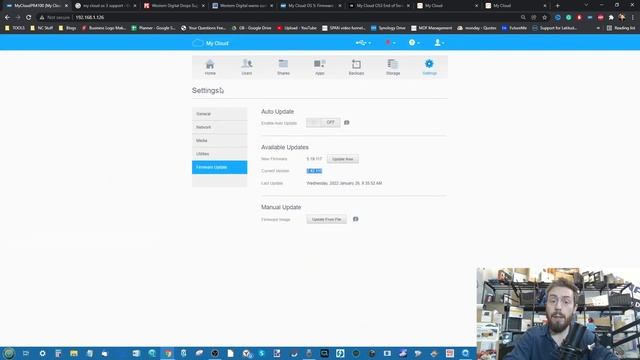Click the Last Update date text
Image resolution: width=640 pixels, height=360 pixels.
[x=344, y=183]
